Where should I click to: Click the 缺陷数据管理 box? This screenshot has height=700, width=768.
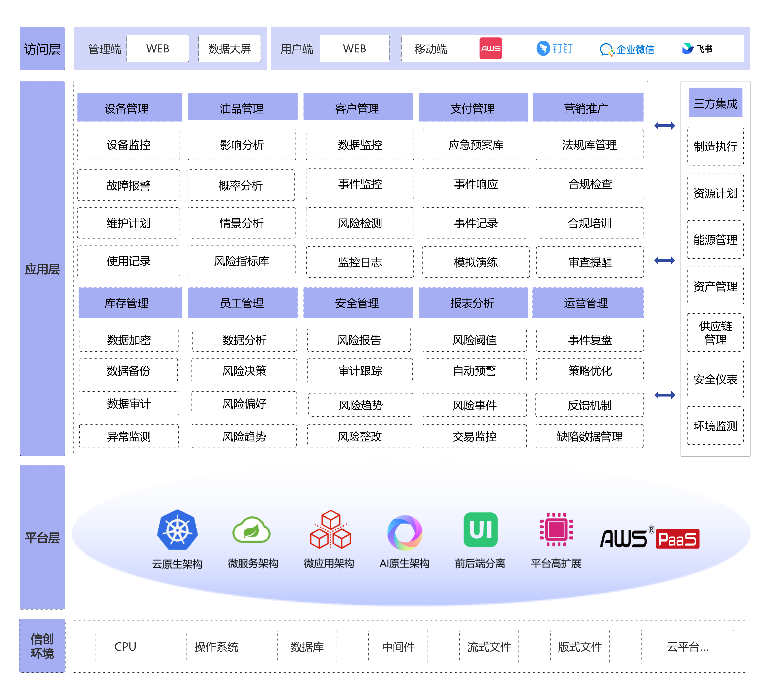pos(590,436)
